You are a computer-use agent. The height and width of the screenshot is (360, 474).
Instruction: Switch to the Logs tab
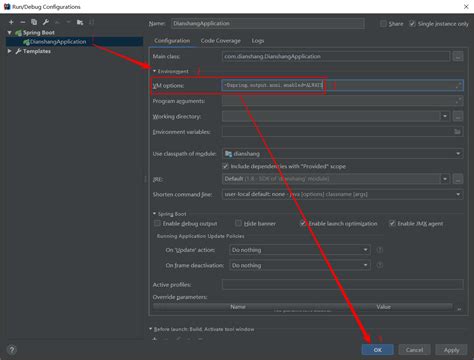(258, 41)
